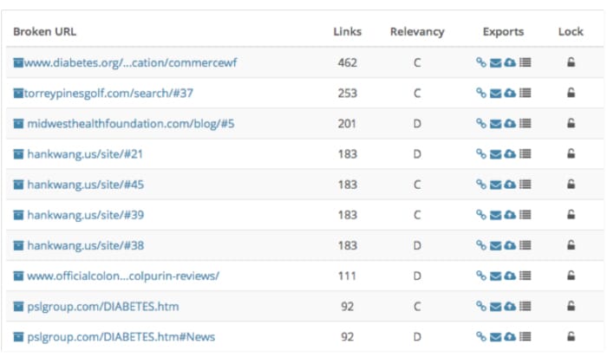Click cloud download icon for hankwang.us/site/#21 row
Viewport: 607px width, 364px height.
click(x=510, y=154)
